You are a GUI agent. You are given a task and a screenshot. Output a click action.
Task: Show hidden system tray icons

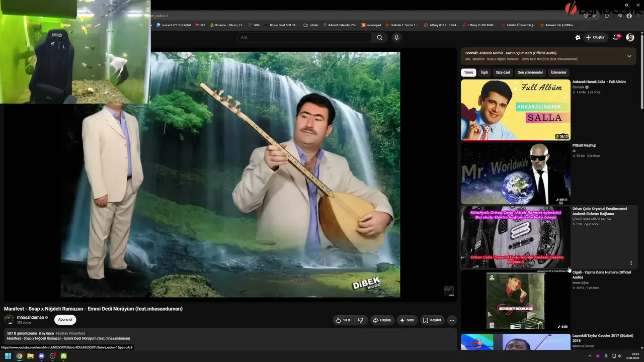[x=590, y=356]
